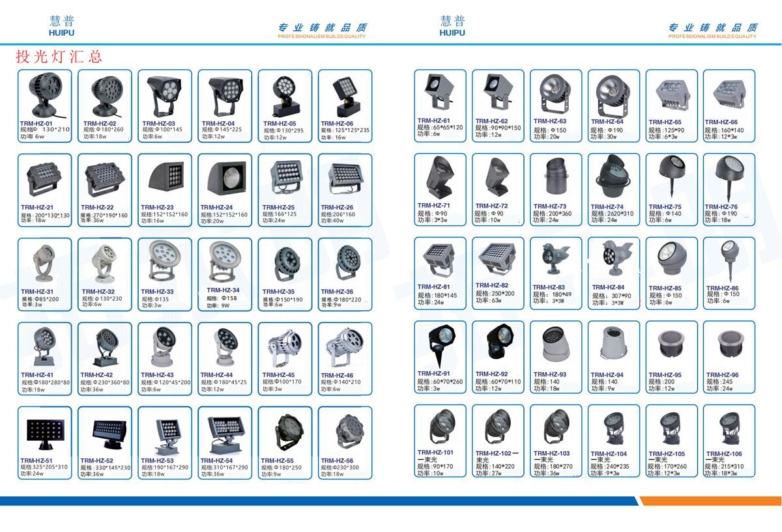
Task: Open the TRM-HZ-42 36w lamp image
Action: point(104,347)
